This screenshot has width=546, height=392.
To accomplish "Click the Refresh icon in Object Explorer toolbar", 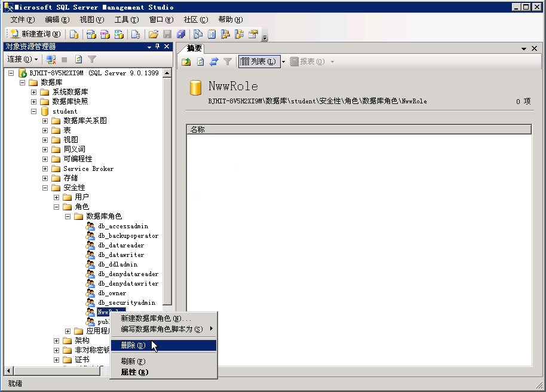I will point(79,60).
